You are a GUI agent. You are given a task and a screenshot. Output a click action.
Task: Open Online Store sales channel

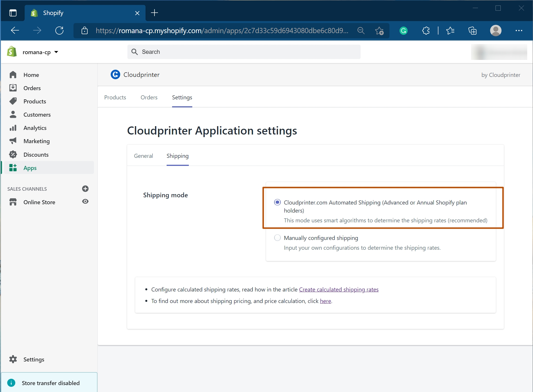(x=39, y=202)
